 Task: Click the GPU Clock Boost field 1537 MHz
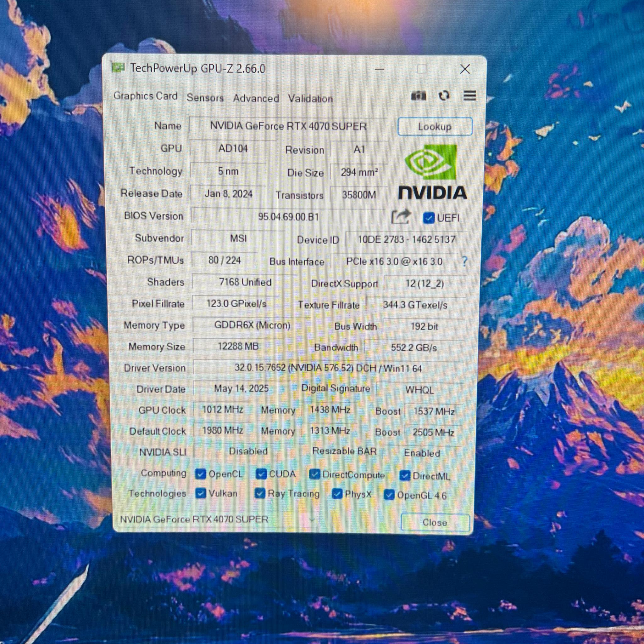(x=434, y=411)
